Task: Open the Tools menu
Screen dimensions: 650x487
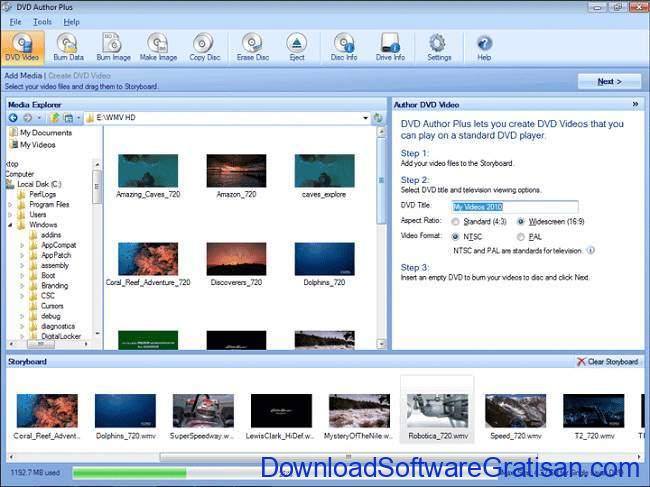Action: pyautogui.click(x=42, y=22)
